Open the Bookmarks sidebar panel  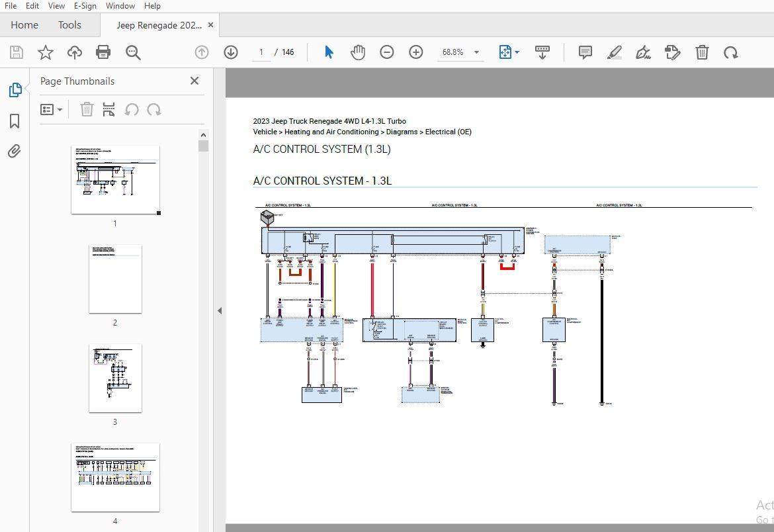click(15, 121)
